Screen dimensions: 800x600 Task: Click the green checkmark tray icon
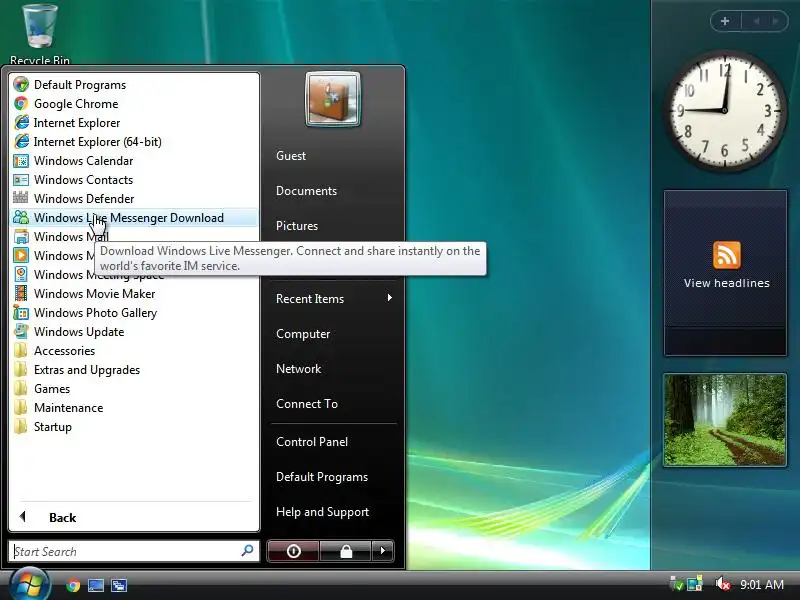pyautogui.click(x=677, y=584)
